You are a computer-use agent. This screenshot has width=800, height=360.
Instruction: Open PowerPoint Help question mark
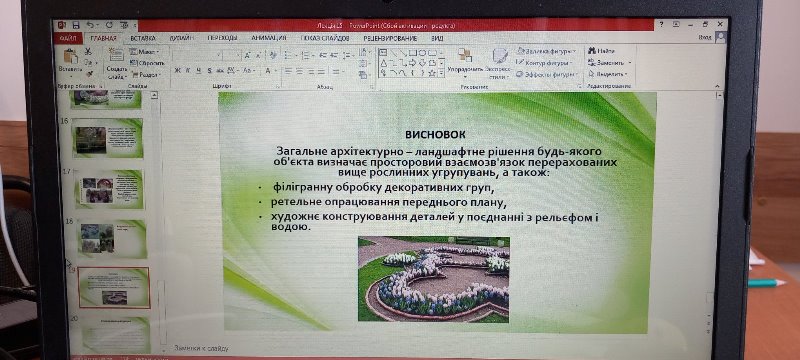[662, 24]
